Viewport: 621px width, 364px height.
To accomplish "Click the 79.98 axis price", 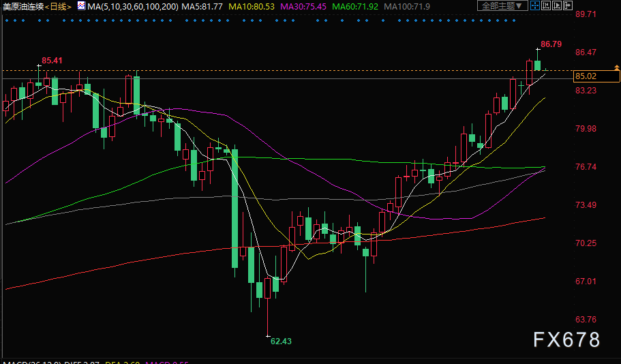I will (586, 128).
